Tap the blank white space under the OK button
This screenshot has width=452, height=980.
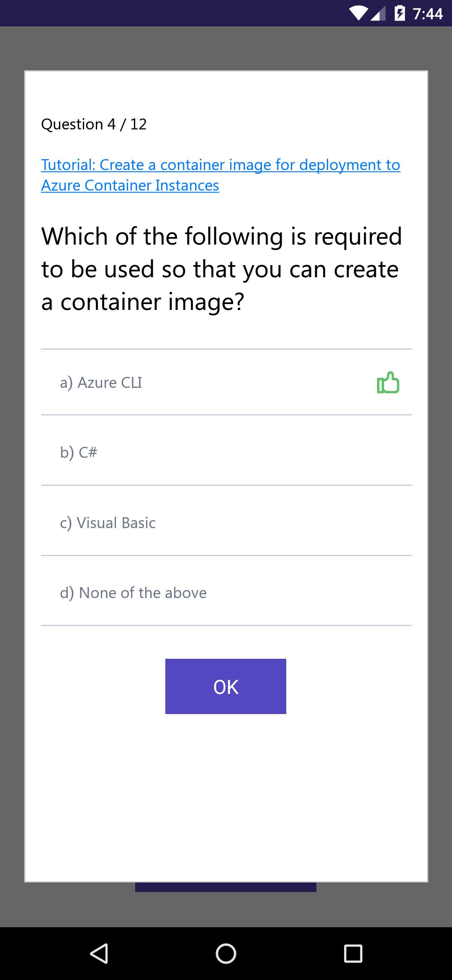[x=226, y=796]
